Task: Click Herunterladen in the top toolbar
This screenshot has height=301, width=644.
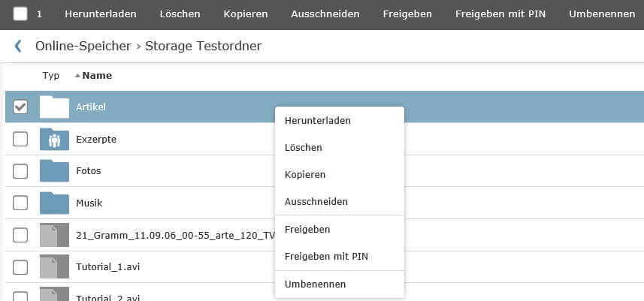Action: (x=101, y=14)
